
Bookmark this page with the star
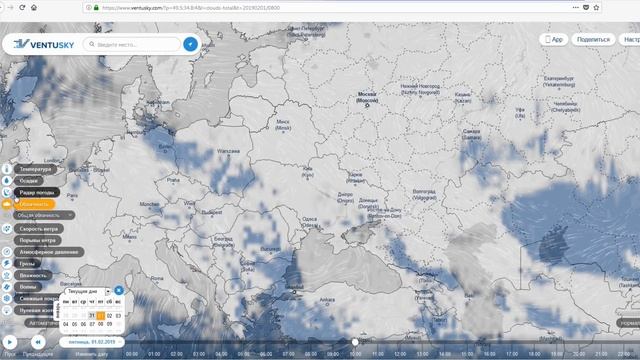pyautogui.click(x=596, y=7)
